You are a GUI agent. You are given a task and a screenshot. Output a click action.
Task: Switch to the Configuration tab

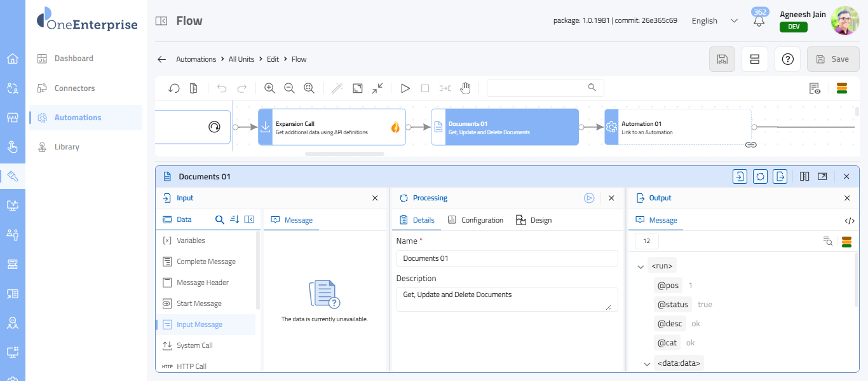(475, 220)
